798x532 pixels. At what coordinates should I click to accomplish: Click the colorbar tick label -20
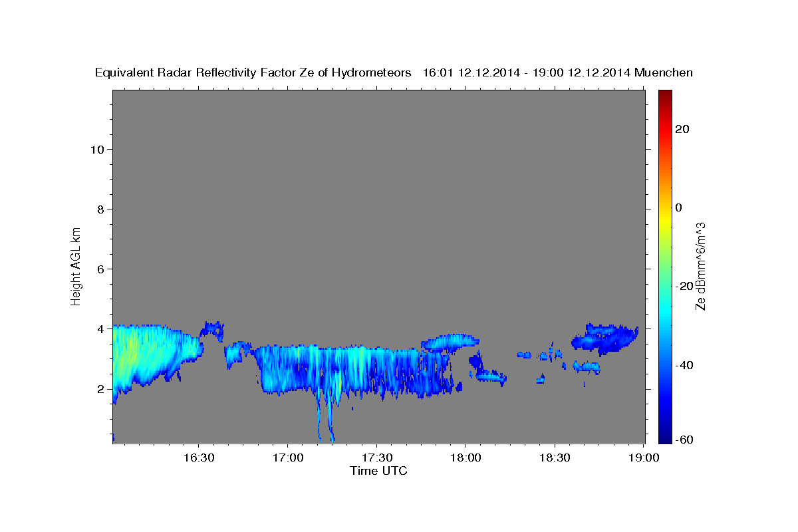click(x=684, y=286)
